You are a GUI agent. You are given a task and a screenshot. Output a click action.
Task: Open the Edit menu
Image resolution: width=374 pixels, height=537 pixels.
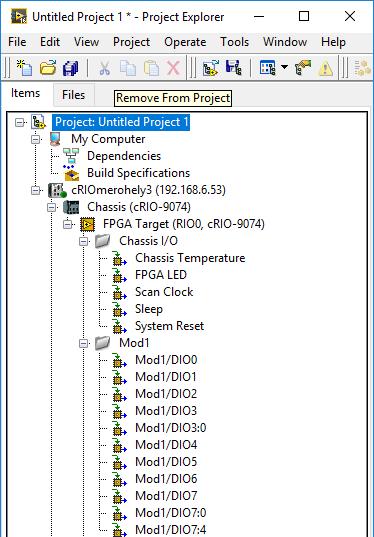click(50, 42)
